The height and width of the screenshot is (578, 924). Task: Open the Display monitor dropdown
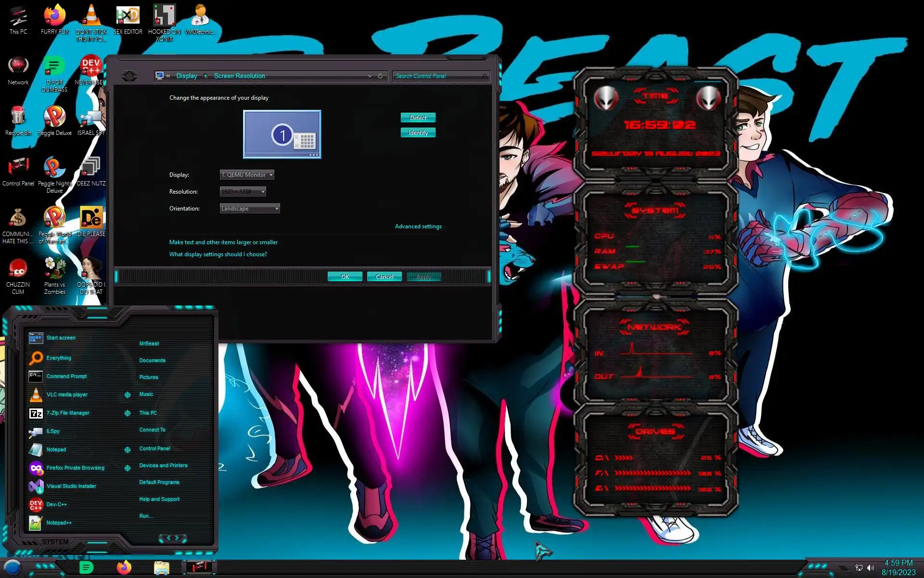[247, 175]
